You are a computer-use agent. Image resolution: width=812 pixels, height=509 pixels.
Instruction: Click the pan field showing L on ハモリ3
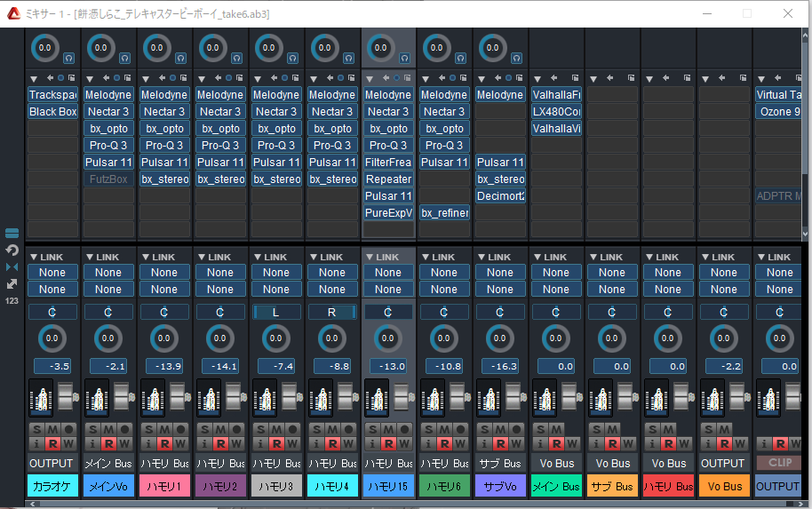pyautogui.click(x=276, y=312)
